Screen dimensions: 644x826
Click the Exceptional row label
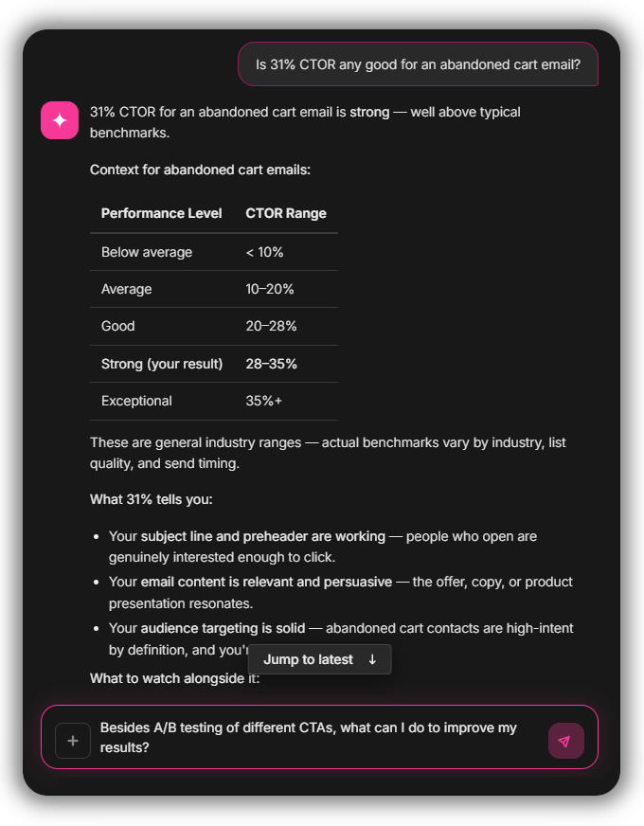point(136,401)
